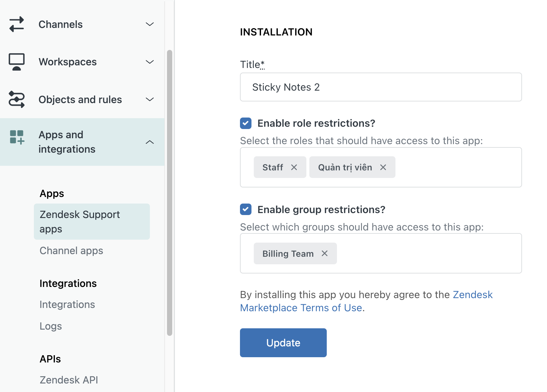Click the Billing Team tag label
The width and height of the screenshot is (547, 392).
[288, 254]
